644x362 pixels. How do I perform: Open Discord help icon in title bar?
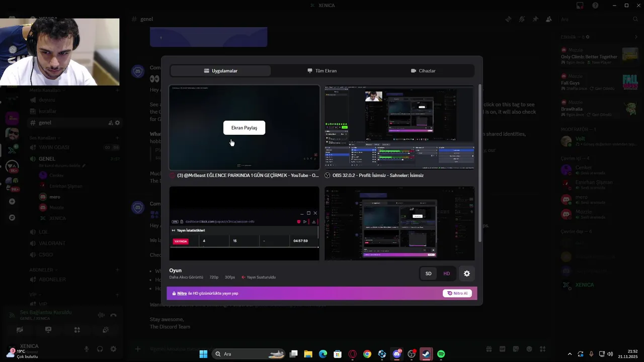tap(595, 6)
